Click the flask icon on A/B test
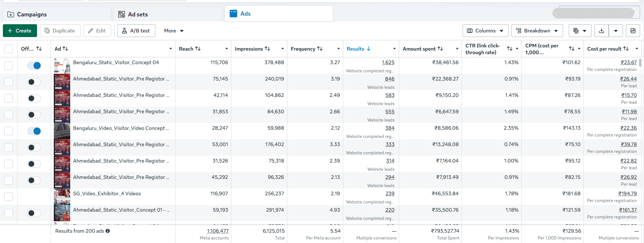 124,31
